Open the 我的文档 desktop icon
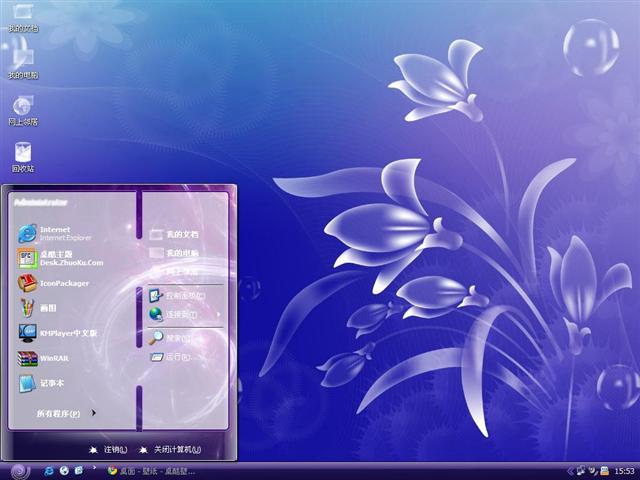This screenshot has width=640, height=480. [23, 16]
